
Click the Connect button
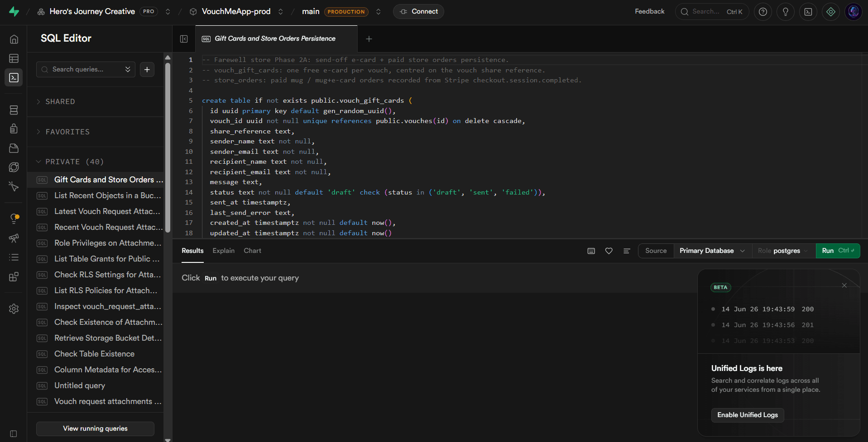418,12
